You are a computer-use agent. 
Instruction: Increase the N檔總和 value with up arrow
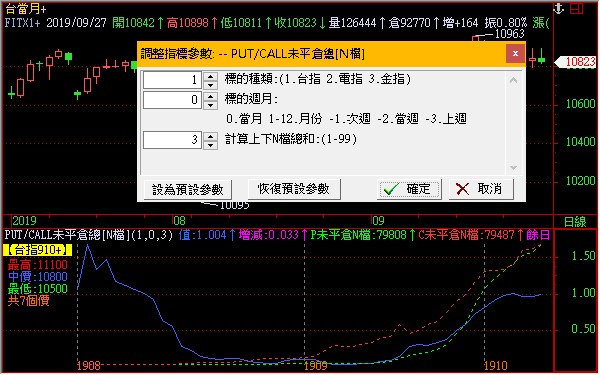[210, 136]
